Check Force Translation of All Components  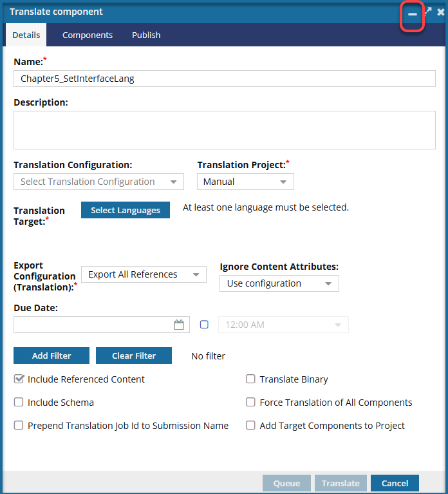coord(251,403)
